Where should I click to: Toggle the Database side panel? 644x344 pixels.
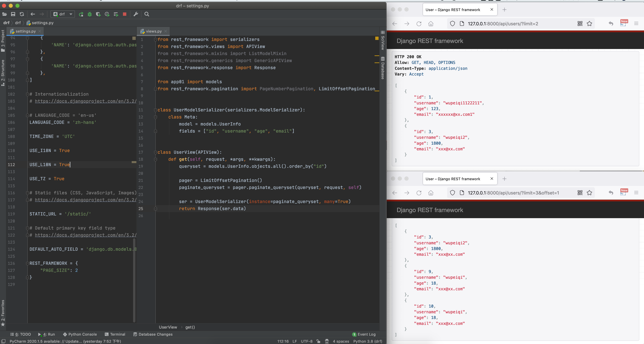tap(382, 68)
